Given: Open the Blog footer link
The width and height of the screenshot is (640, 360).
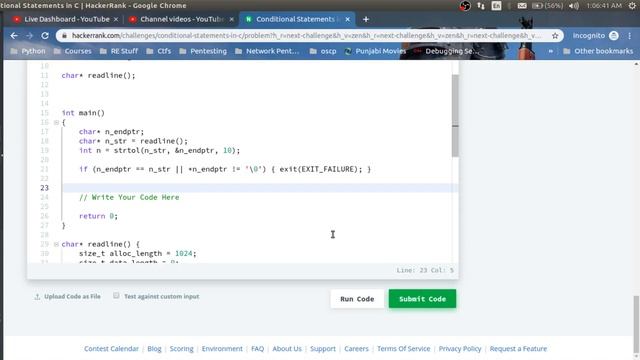Looking at the screenshot, I should point(154,349).
